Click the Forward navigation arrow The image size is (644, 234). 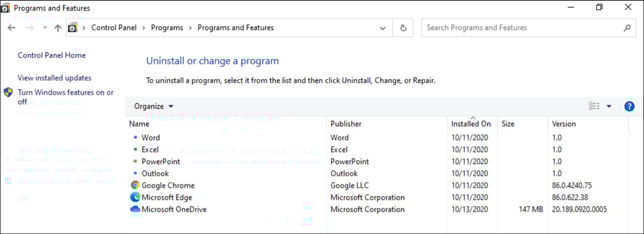click(30, 28)
